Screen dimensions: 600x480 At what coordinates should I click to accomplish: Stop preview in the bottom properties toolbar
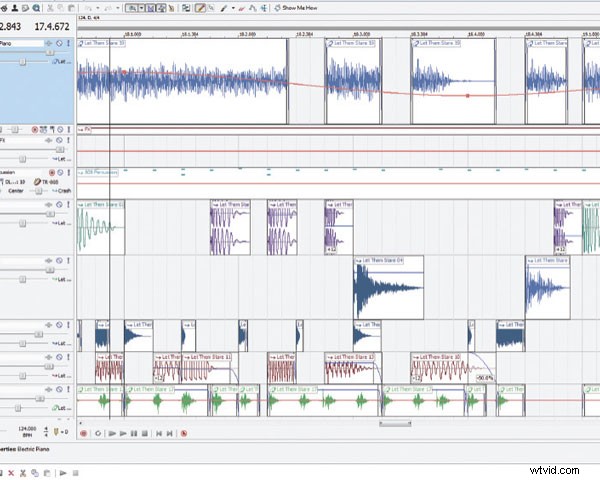coord(75,473)
